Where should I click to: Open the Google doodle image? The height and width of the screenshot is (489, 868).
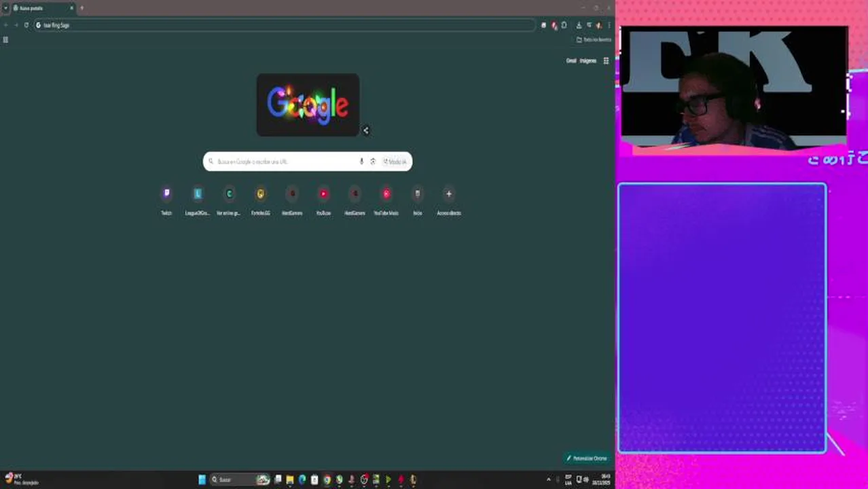[x=308, y=105]
